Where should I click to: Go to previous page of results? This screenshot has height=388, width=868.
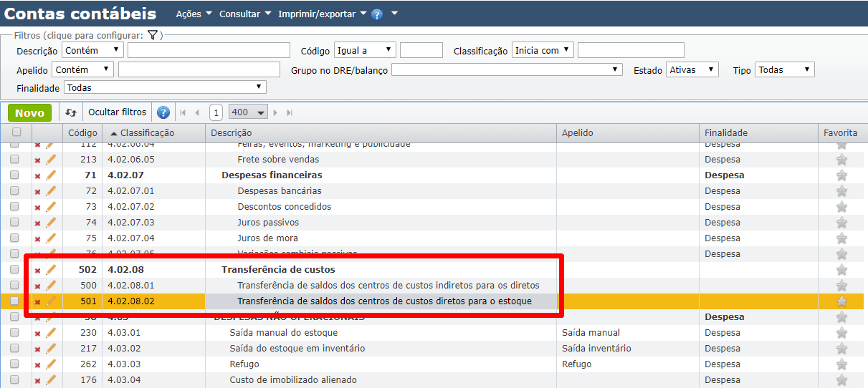tap(196, 112)
